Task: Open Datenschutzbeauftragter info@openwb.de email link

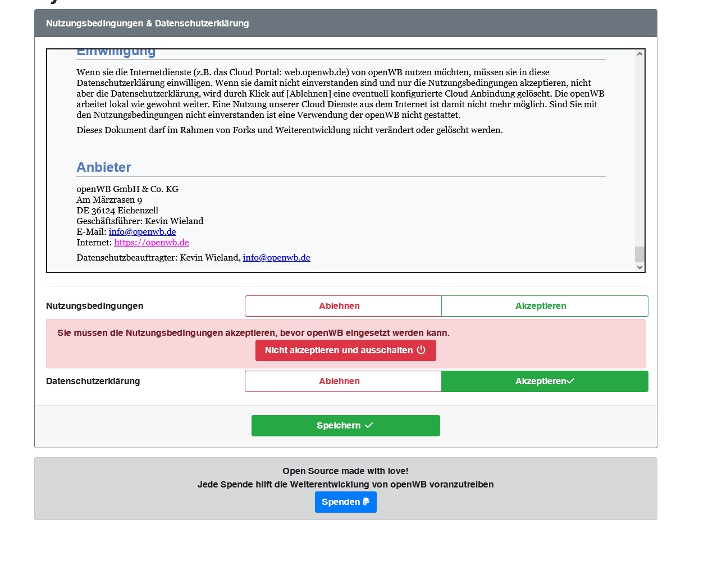Action: click(277, 258)
